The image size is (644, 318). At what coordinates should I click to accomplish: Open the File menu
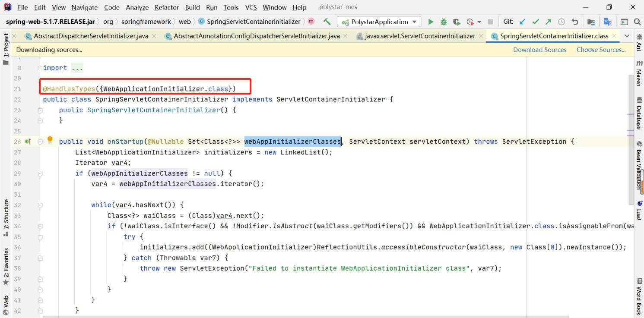pyautogui.click(x=22, y=7)
